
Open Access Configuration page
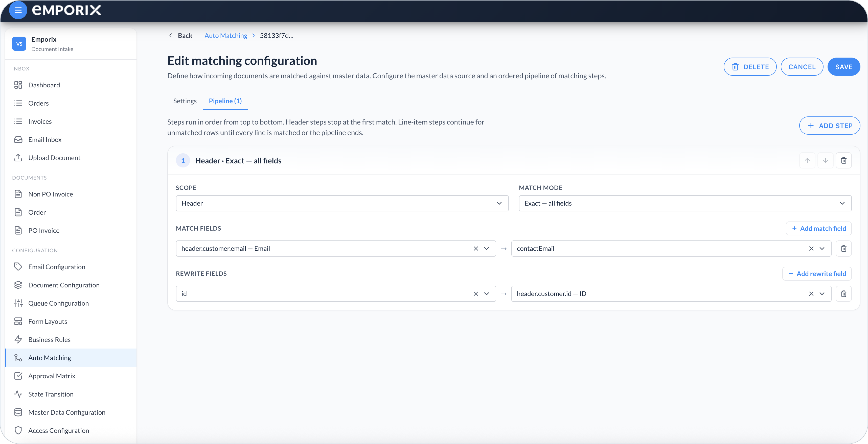pyautogui.click(x=71, y=430)
